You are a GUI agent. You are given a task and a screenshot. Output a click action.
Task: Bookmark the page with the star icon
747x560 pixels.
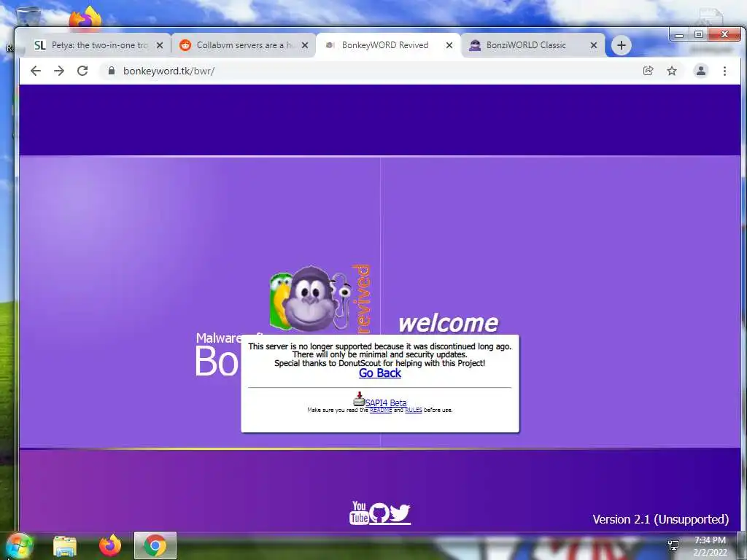tap(672, 71)
